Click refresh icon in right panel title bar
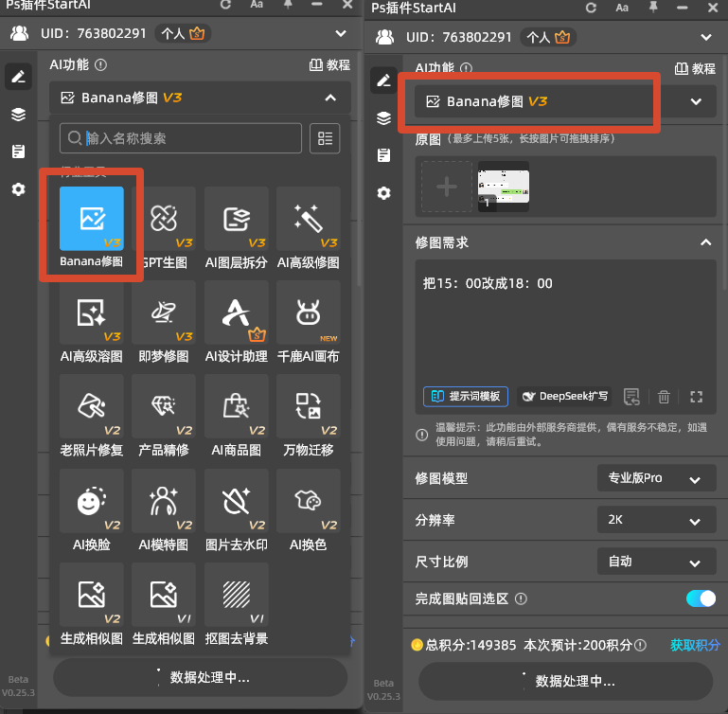 click(x=591, y=8)
